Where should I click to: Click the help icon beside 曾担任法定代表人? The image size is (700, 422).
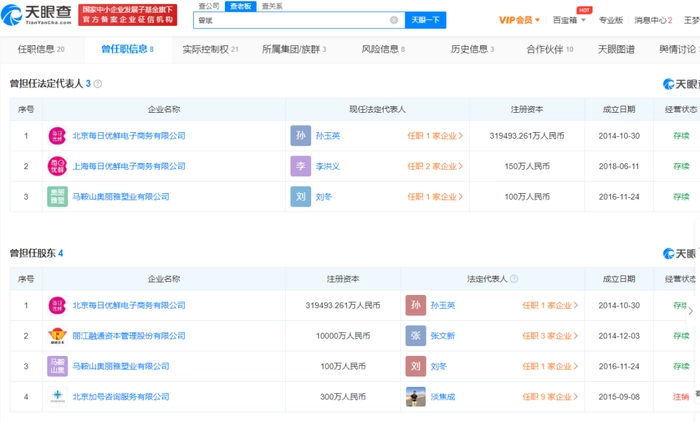98,84
